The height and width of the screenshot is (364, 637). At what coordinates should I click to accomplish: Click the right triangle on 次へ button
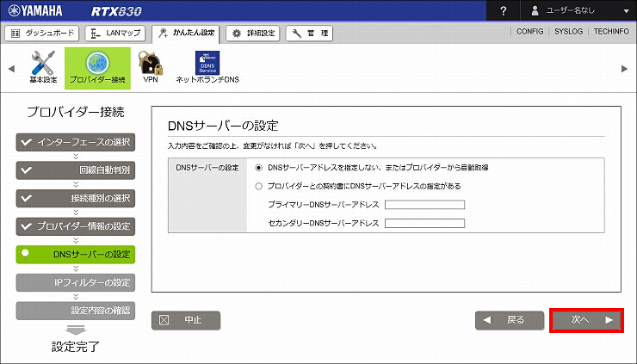(x=609, y=320)
